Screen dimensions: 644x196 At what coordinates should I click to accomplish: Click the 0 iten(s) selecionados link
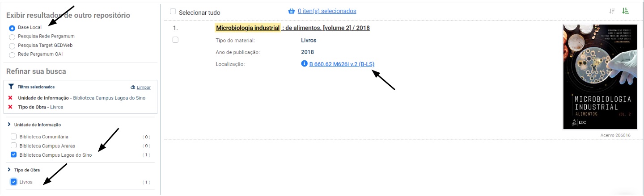(327, 11)
